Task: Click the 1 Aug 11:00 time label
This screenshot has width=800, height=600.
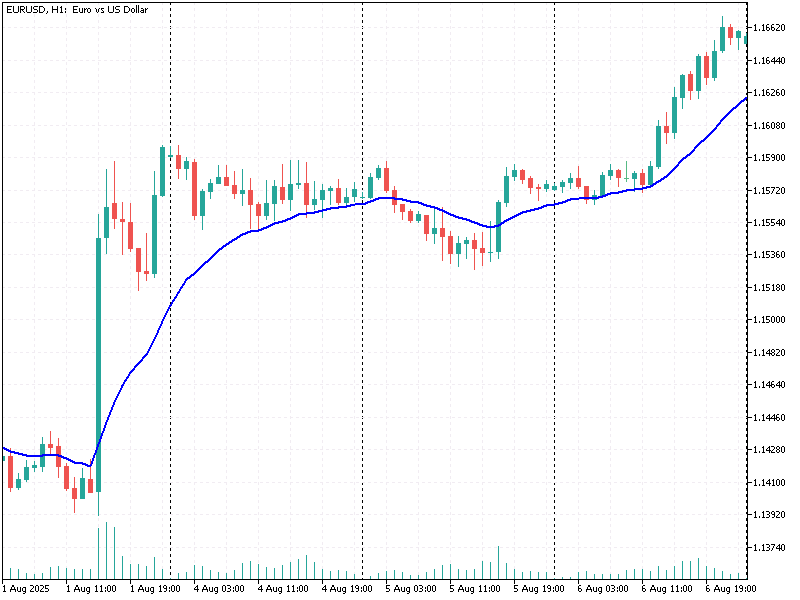Action: [90, 589]
